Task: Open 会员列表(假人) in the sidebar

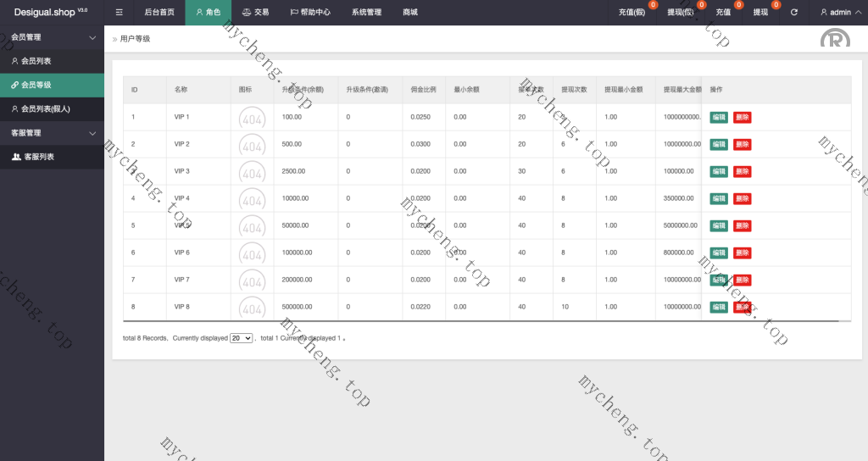Action: click(x=45, y=109)
